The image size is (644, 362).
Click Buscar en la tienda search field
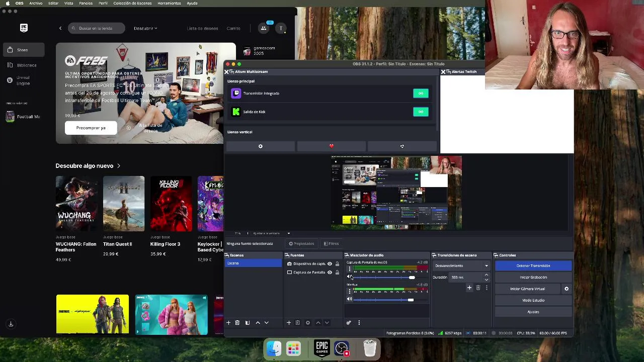click(x=97, y=28)
